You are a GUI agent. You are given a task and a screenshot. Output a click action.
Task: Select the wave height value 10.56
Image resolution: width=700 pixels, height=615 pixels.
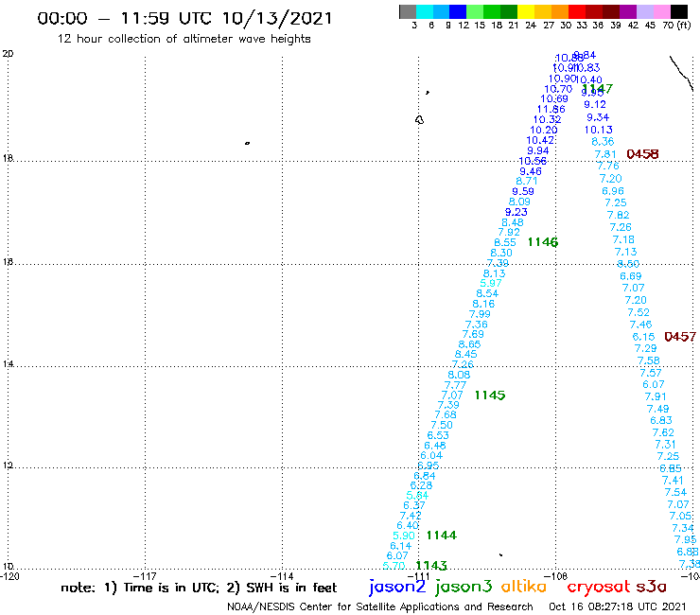point(533,161)
